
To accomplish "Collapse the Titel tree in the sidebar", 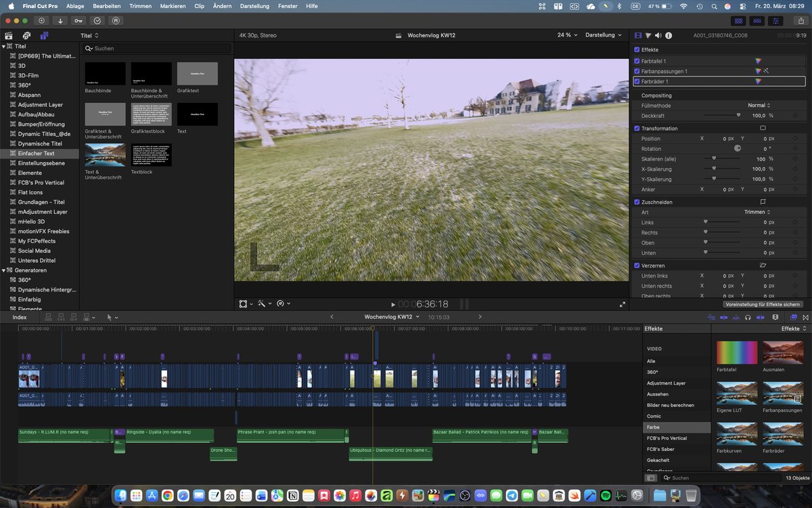I will tap(4, 47).
